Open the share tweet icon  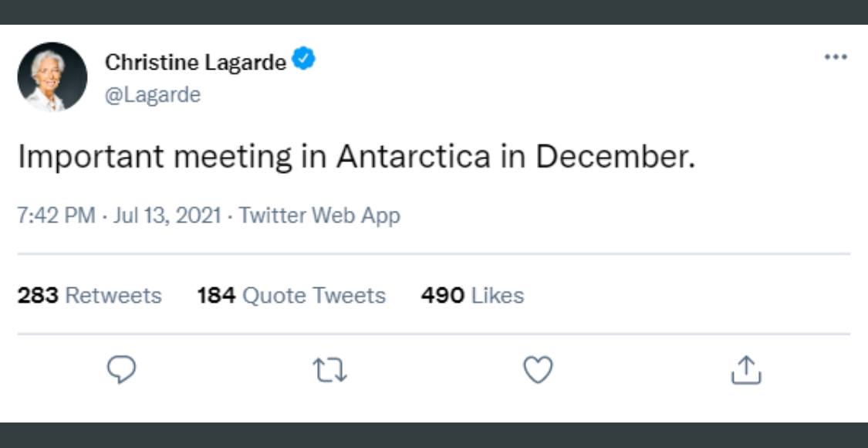coord(746,371)
